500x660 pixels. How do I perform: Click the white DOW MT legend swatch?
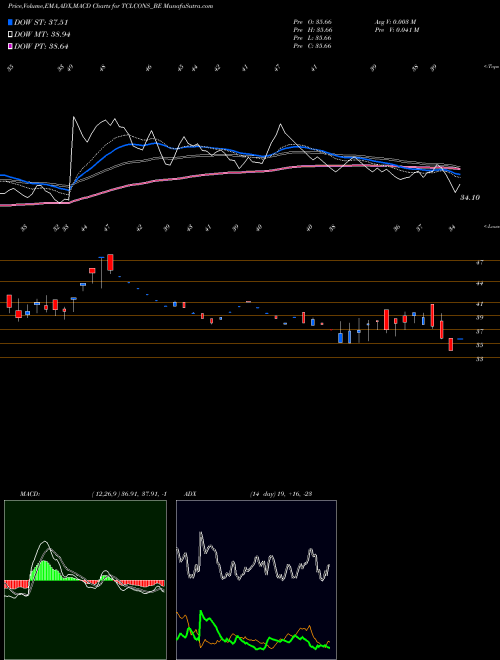coord(11,35)
